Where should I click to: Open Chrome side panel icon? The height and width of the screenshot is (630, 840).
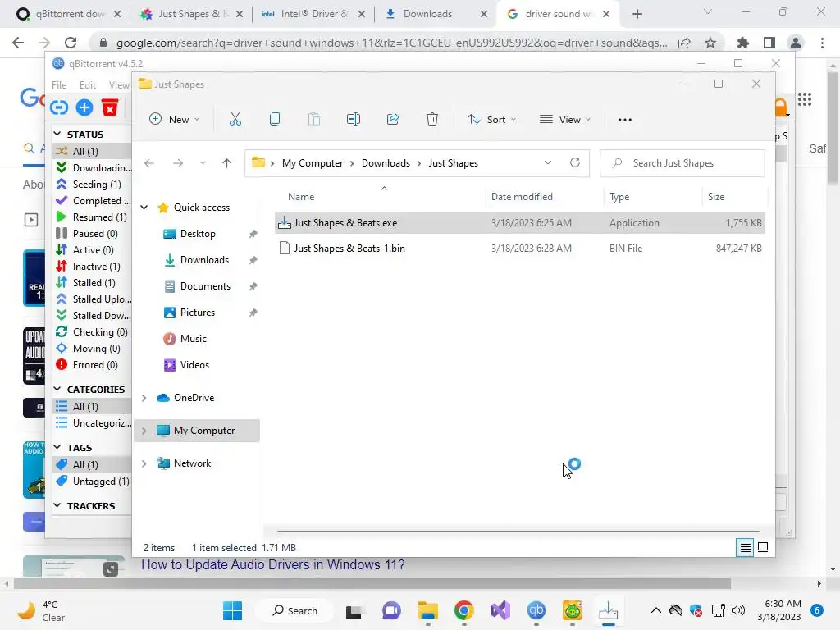(x=769, y=43)
